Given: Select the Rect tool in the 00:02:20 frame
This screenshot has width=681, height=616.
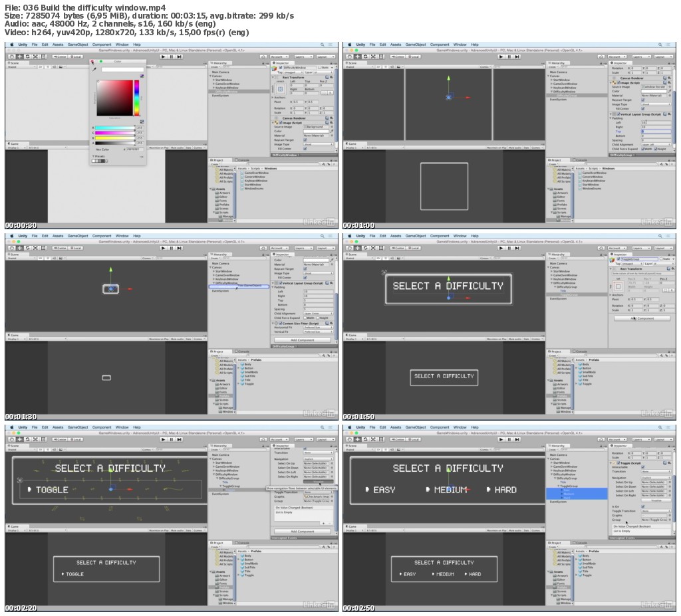Looking at the screenshot, I should pyautogui.click(x=43, y=439).
